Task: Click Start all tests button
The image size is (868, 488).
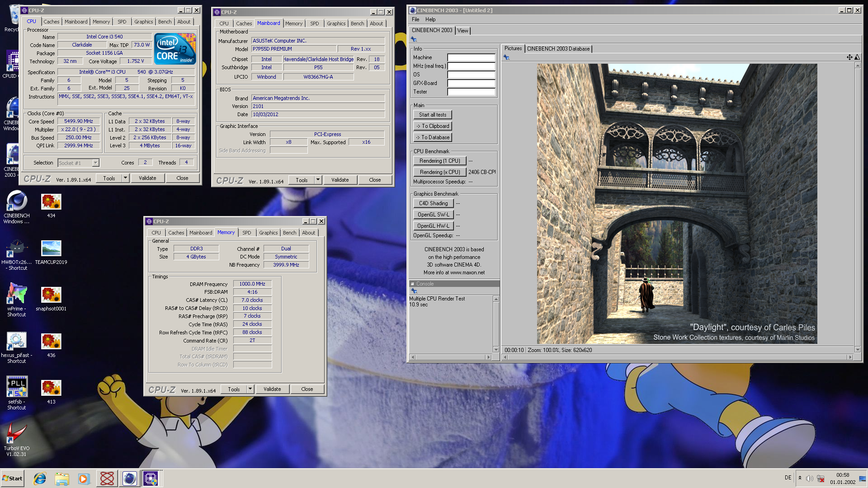Action: click(x=433, y=115)
